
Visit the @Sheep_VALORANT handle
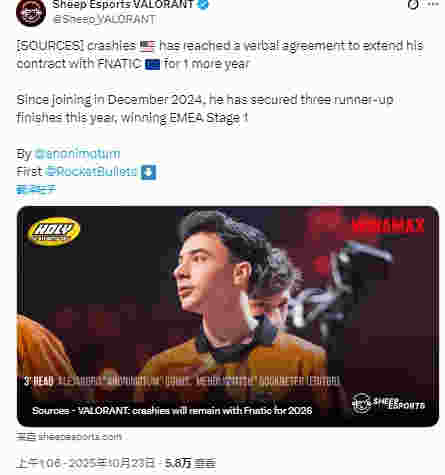coord(104,19)
